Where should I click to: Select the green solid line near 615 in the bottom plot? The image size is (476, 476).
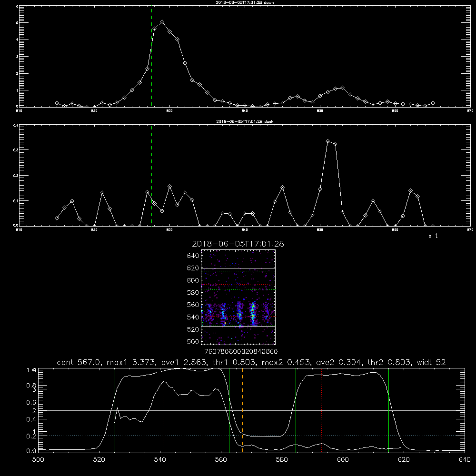click(388, 410)
